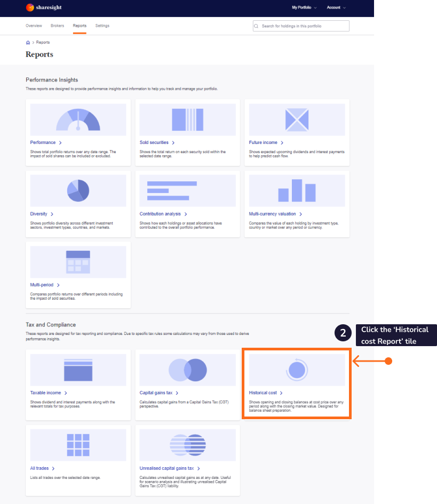The height and width of the screenshot is (504, 437).
Task: Open Multi-currency valuation column chart thumbnail
Action: click(x=297, y=190)
